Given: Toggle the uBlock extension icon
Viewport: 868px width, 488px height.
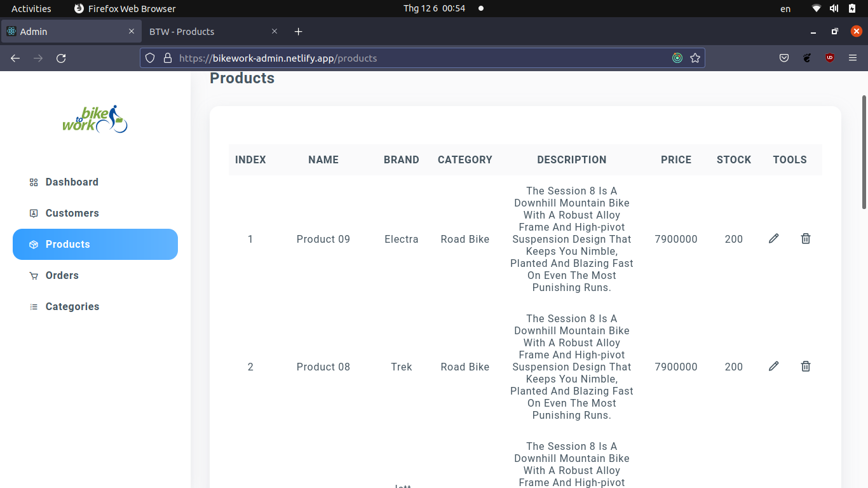Looking at the screenshot, I should point(829,58).
